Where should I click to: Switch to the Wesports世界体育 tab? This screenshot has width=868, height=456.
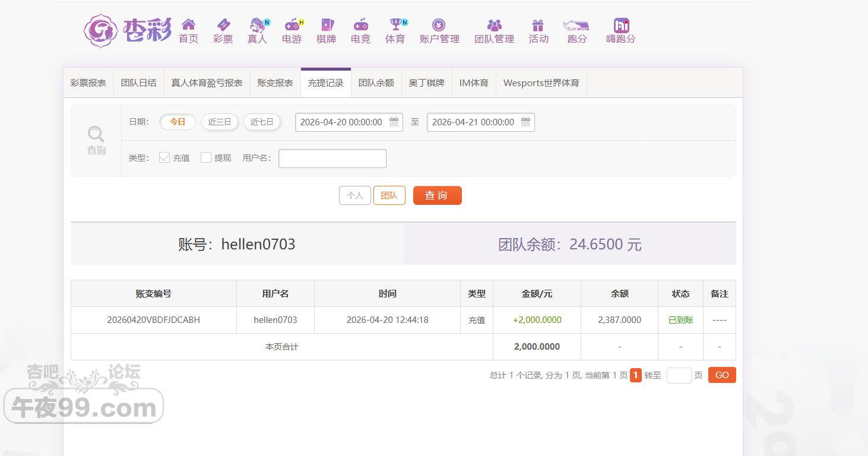(x=541, y=83)
